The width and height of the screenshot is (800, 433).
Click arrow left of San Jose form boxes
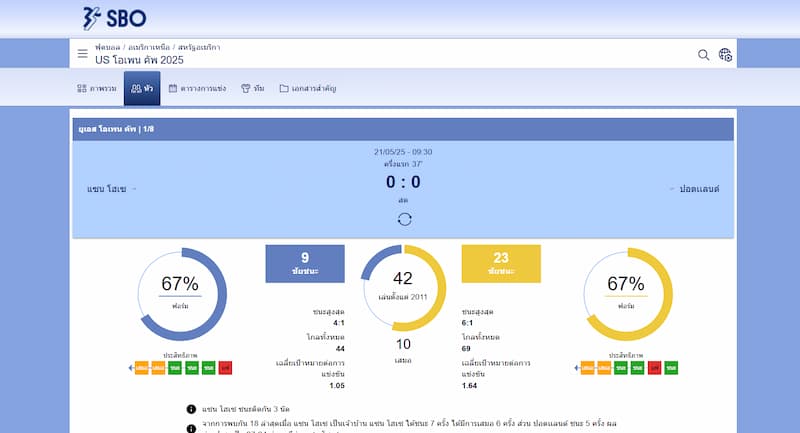pos(131,368)
